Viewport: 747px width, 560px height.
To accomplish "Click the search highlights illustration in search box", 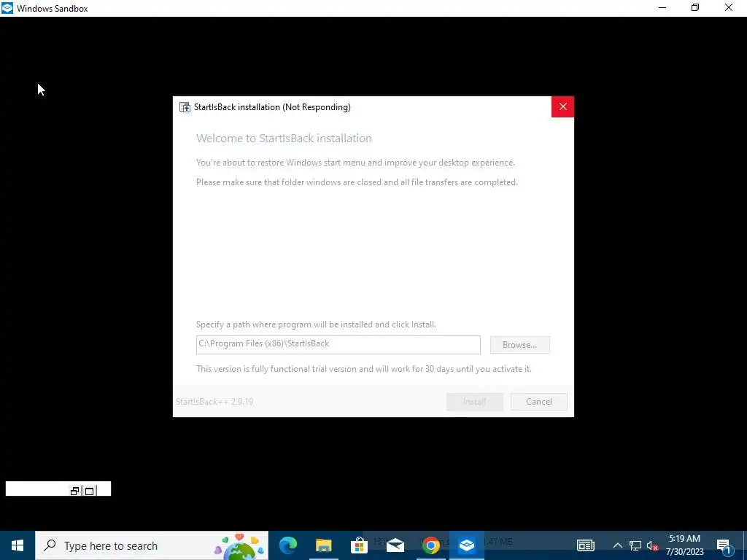I will [240, 546].
